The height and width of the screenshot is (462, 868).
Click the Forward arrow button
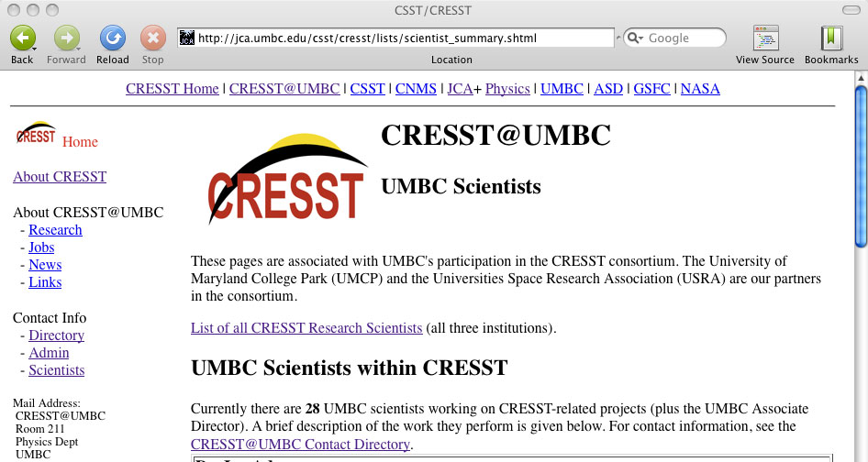coord(66,38)
